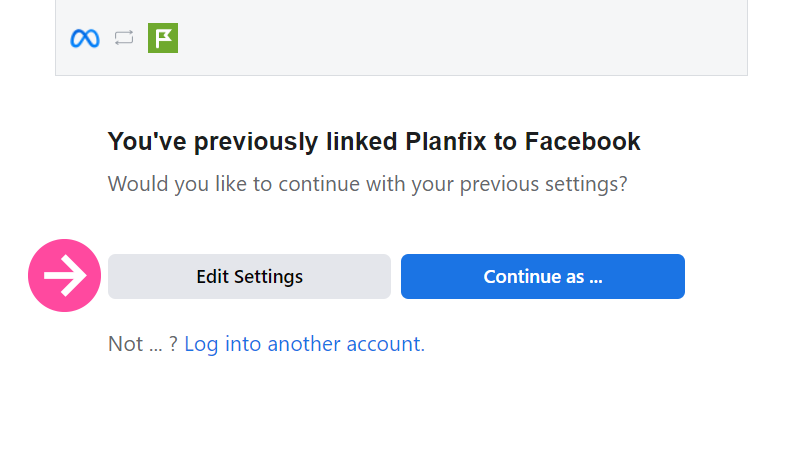Screen dimensions: 788x458
Task: Click the word "account" in the login link
Action: tap(384, 344)
